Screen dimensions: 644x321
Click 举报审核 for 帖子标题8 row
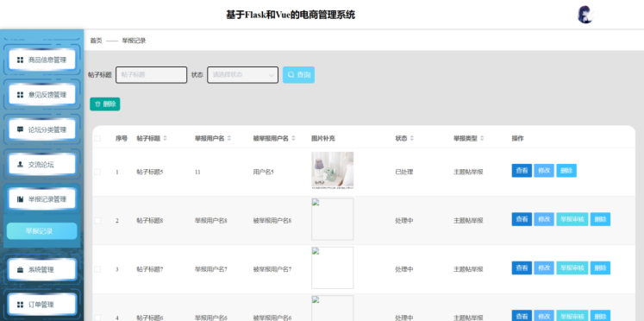(x=572, y=219)
